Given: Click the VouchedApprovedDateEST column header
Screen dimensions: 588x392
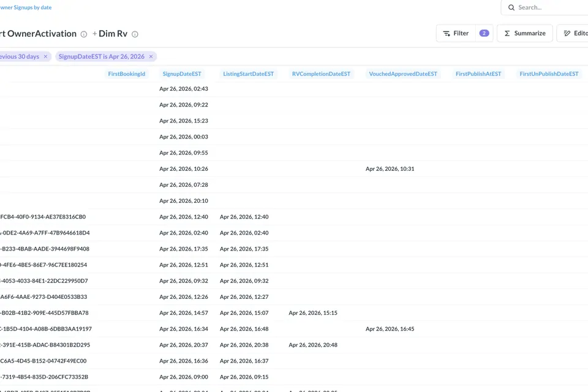Looking at the screenshot, I should click(x=403, y=74).
